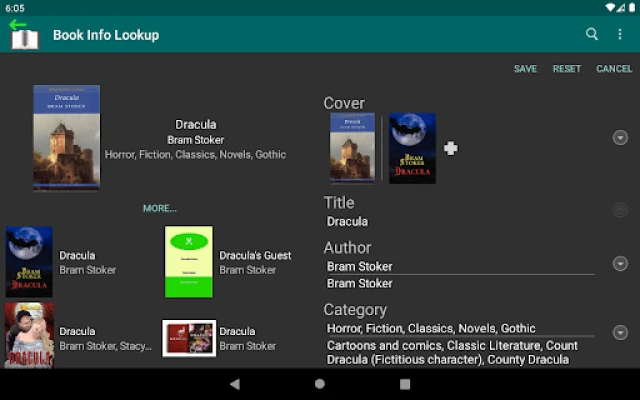Click the RESET button
The height and width of the screenshot is (400, 640).
point(567,69)
